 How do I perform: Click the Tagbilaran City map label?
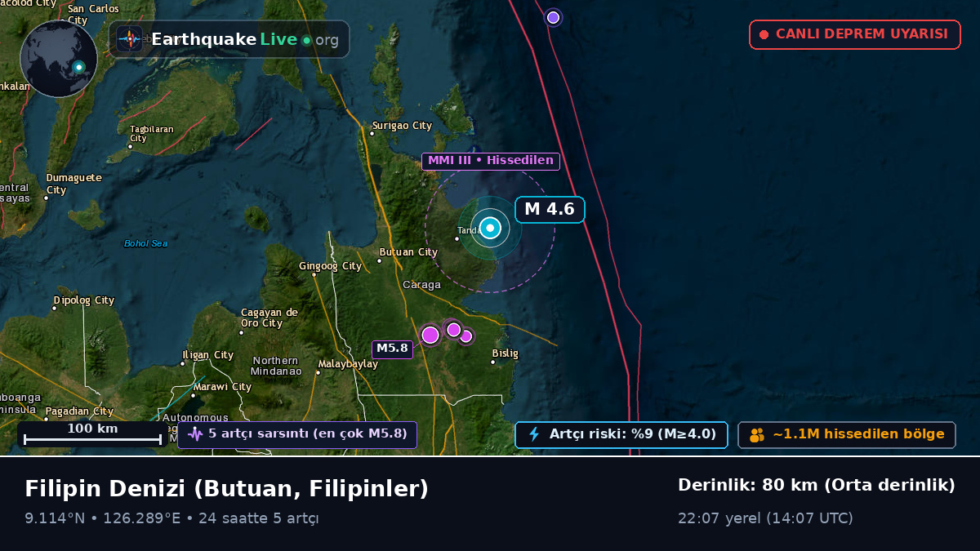[152, 134]
